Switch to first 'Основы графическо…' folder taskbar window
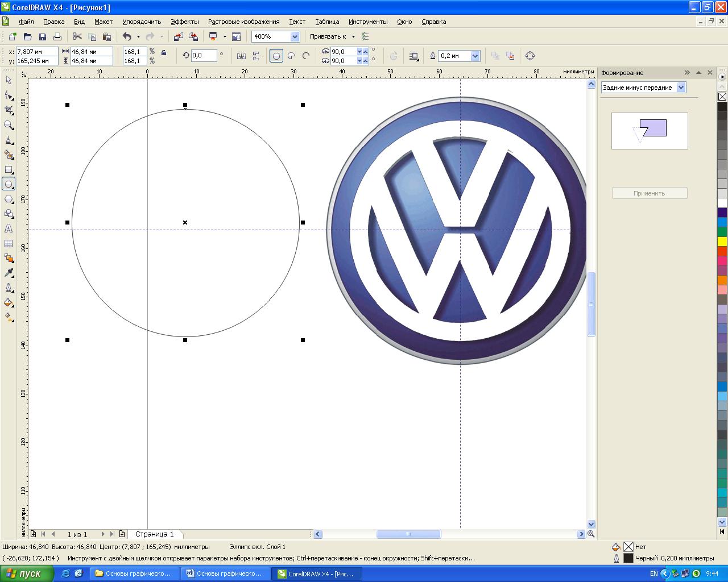Screen dimensions: 728x582 (x=135, y=573)
